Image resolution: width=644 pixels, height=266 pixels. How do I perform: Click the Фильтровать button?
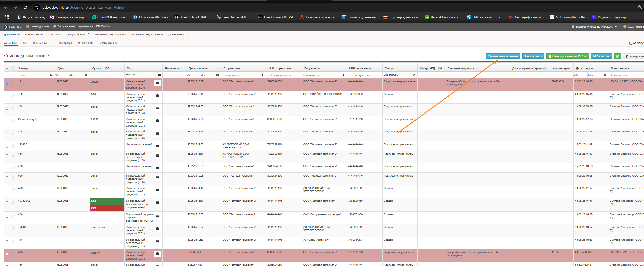click(634, 56)
